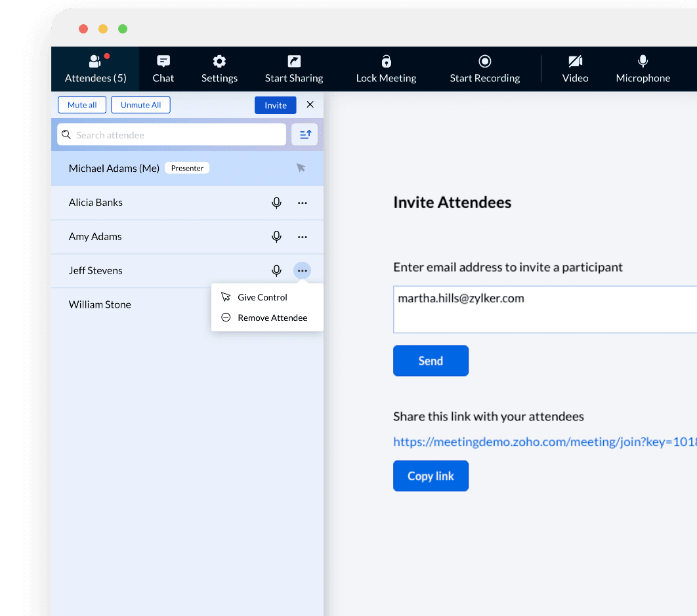Mute Jeff Stevens' microphone
The height and width of the screenshot is (616, 697).
click(x=276, y=271)
